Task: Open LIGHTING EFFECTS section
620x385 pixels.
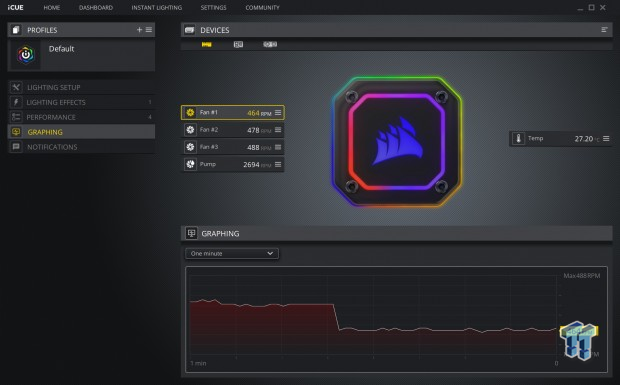Action: point(81,102)
